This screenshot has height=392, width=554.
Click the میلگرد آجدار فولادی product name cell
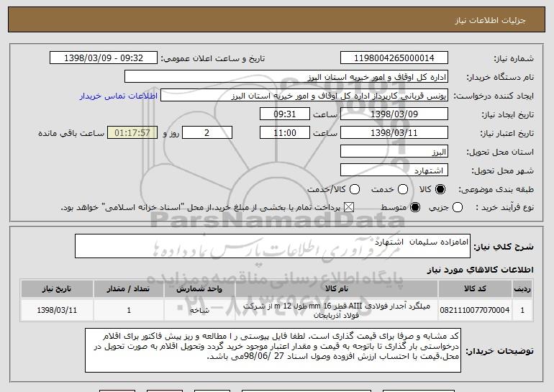(337, 310)
